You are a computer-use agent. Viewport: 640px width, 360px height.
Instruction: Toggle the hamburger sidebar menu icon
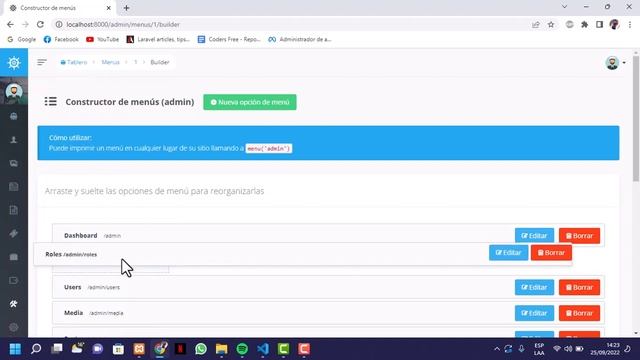point(42,62)
